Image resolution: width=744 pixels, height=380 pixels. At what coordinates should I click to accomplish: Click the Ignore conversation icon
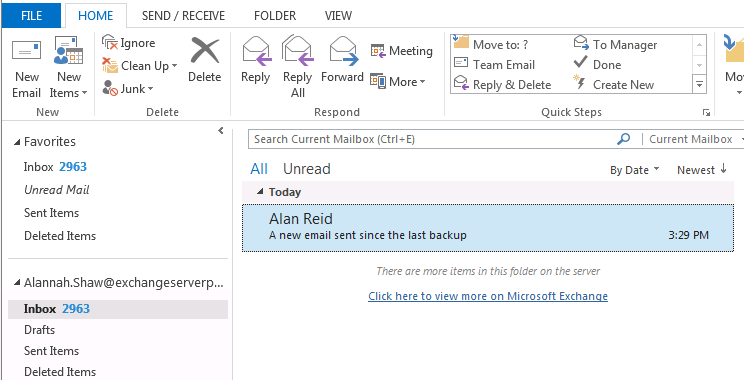(110, 42)
